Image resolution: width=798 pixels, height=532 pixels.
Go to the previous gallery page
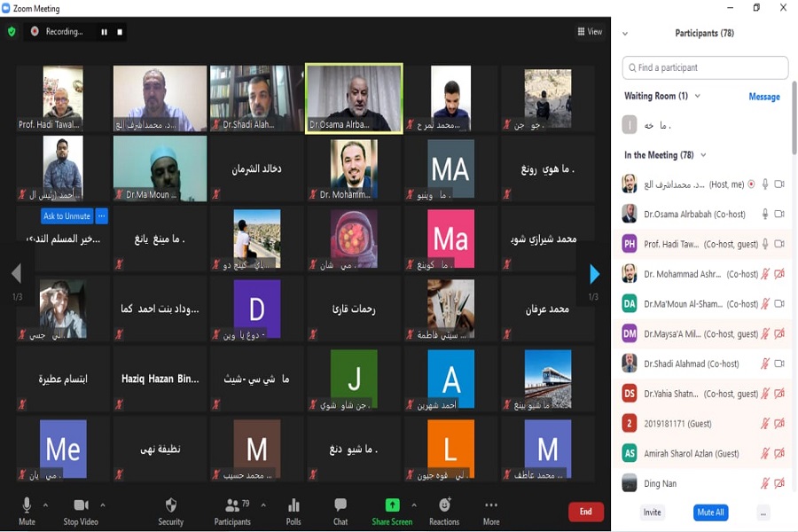pos(17,273)
